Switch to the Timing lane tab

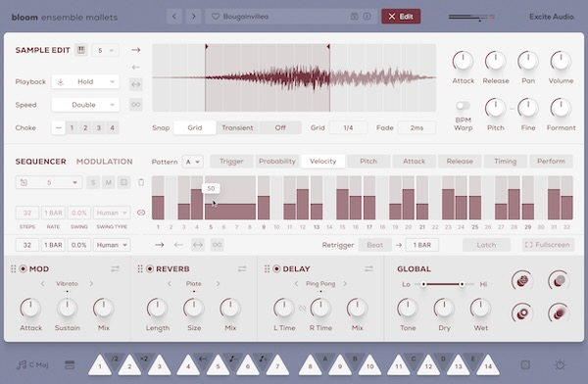coord(505,162)
